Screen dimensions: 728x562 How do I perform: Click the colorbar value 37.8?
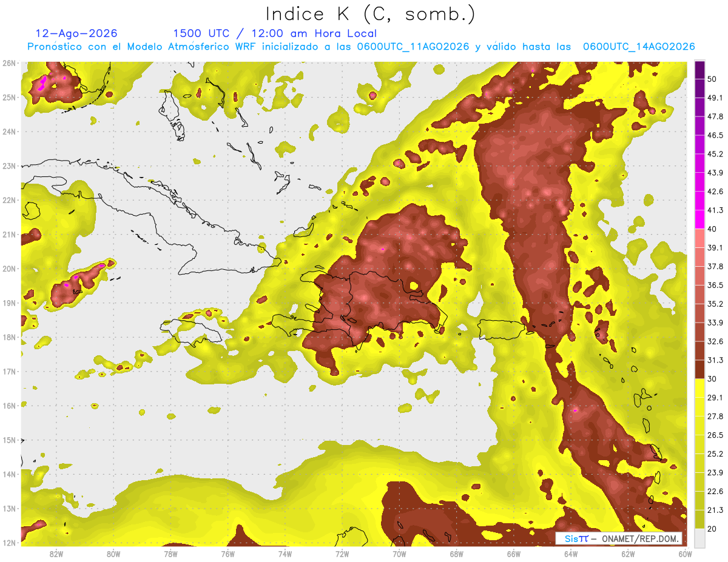click(x=715, y=267)
